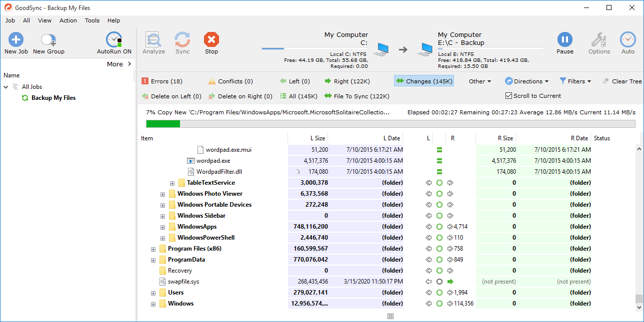Click the Errors (18) filter
The image size is (644, 322).
tap(162, 81)
